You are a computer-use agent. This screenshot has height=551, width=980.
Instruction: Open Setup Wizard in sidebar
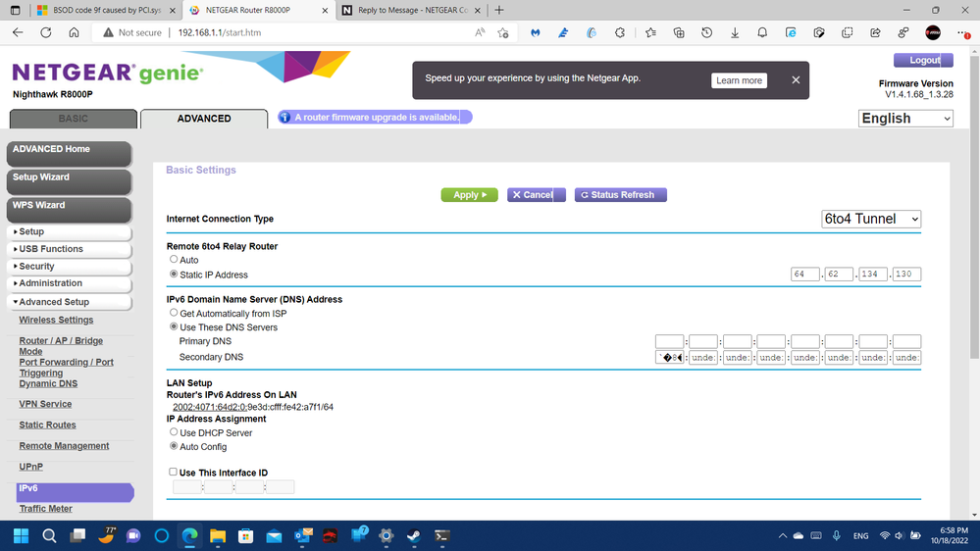click(69, 181)
